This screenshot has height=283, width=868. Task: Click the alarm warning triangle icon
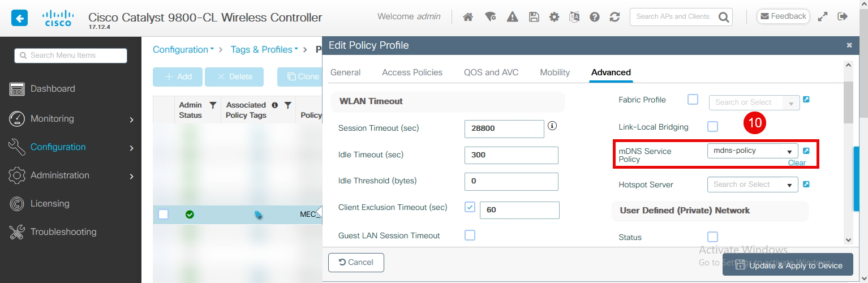(x=513, y=17)
